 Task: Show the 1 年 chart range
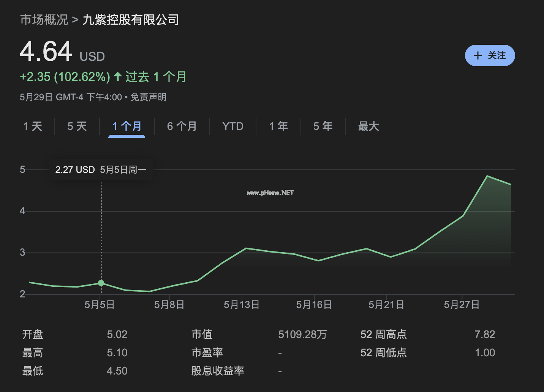coord(278,126)
